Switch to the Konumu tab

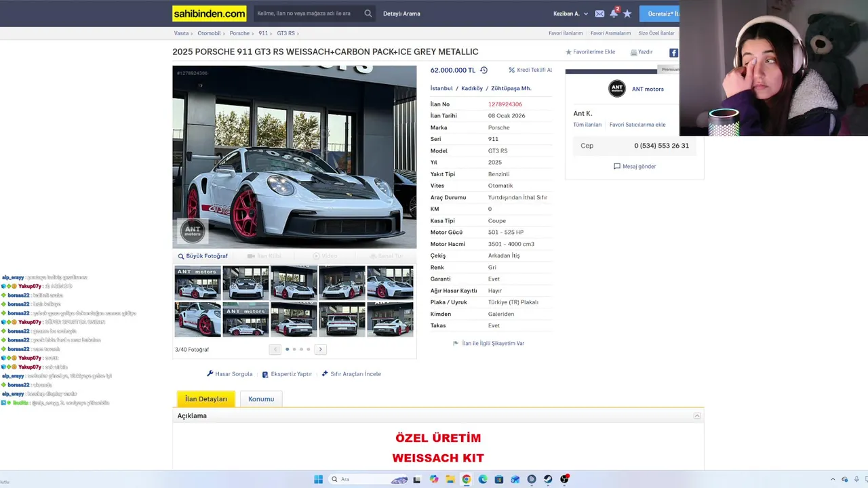point(261,399)
